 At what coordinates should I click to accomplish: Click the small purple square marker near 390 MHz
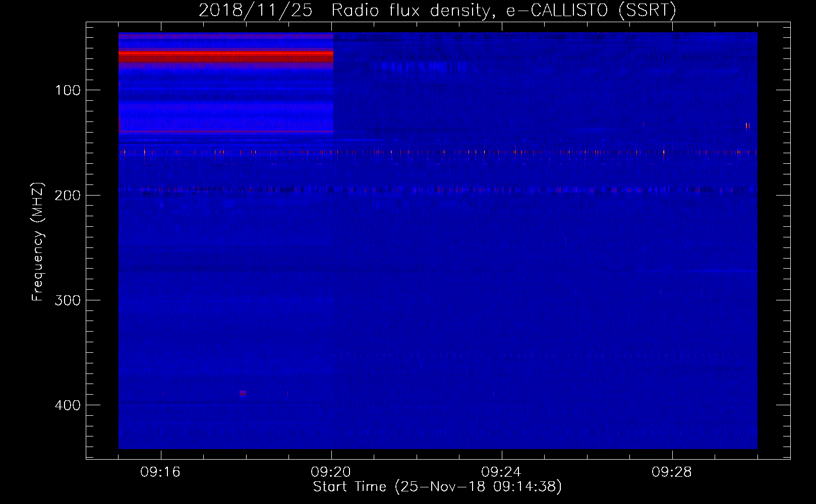click(x=243, y=393)
